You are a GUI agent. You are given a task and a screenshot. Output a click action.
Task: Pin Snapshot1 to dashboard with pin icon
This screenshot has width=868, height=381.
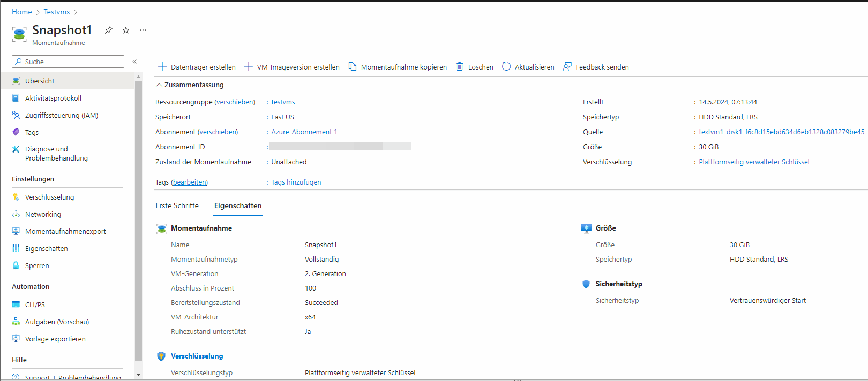click(x=109, y=30)
